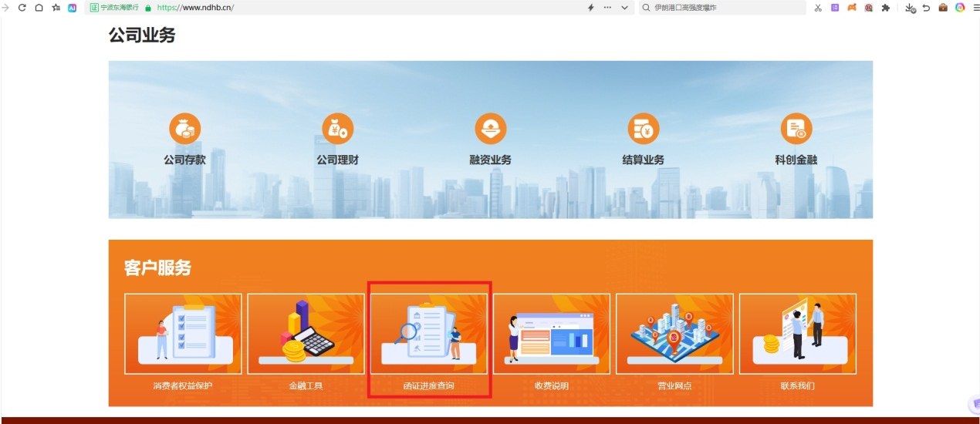Click the green padlock security icon

click(x=148, y=8)
